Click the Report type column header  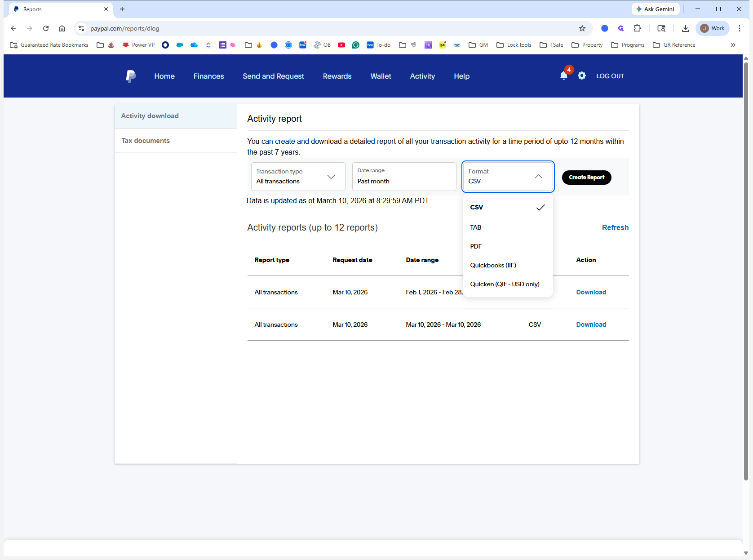coord(272,260)
